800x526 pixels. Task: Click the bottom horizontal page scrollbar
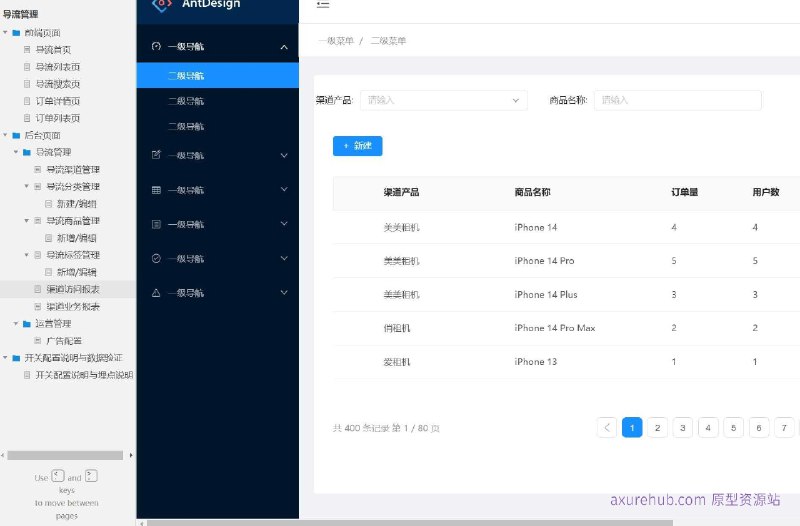click(x=410, y=522)
